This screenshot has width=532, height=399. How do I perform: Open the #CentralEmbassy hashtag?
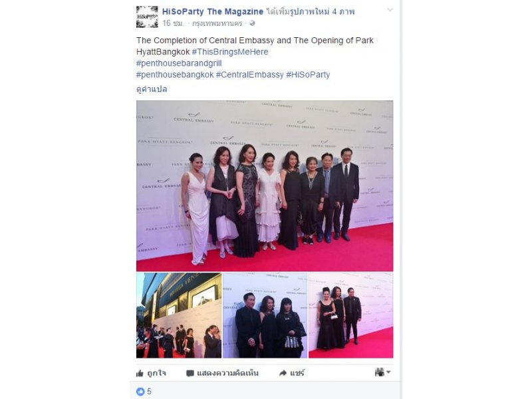(x=250, y=74)
